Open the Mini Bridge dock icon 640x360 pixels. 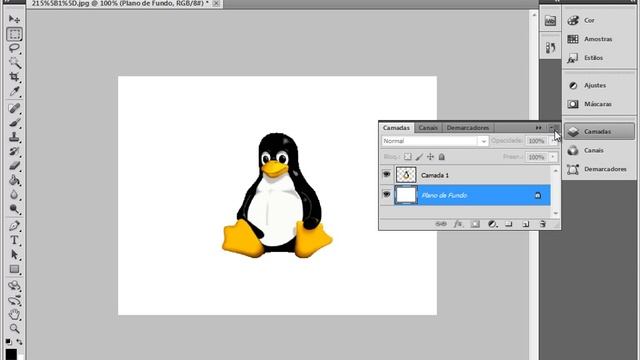coord(550,21)
